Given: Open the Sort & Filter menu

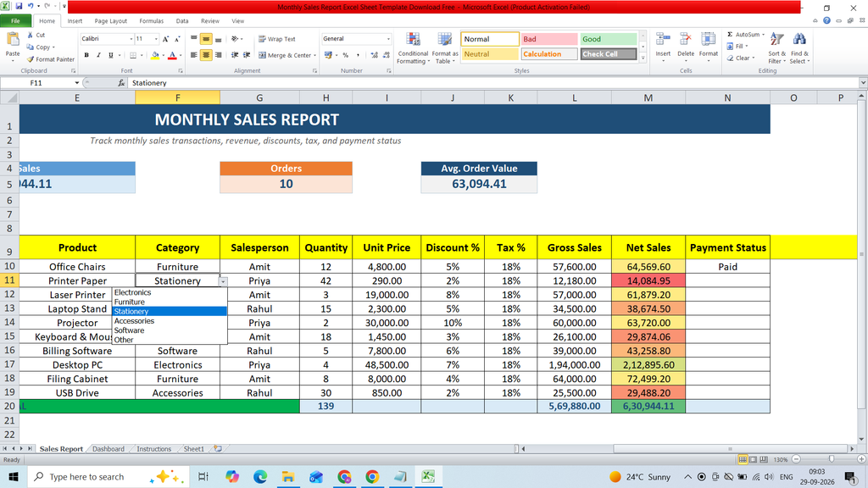Looking at the screenshot, I should point(776,48).
